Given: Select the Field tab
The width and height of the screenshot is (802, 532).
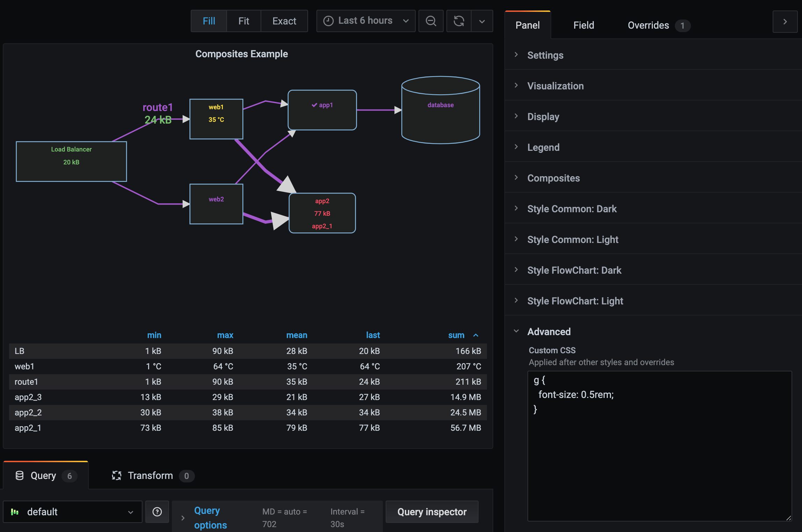Looking at the screenshot, I should [582, 25].
